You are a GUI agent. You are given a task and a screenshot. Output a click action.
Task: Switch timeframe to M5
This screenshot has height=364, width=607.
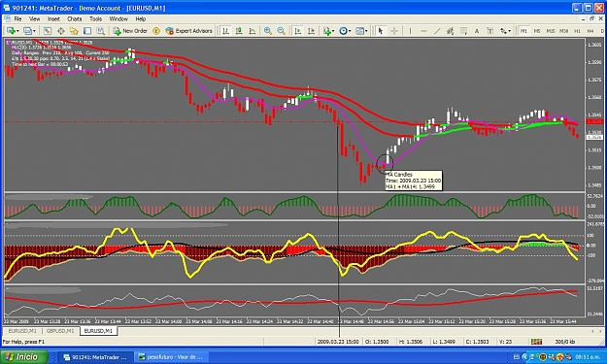[537, 31]
